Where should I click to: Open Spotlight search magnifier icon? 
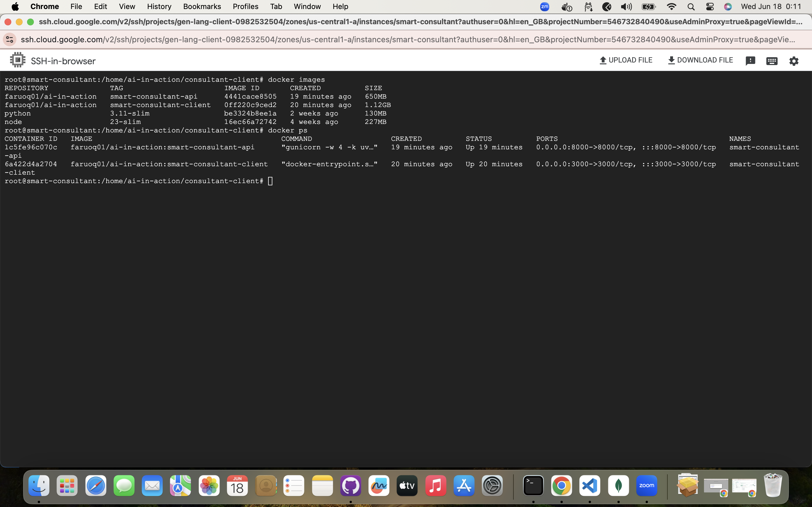point(691,7)
